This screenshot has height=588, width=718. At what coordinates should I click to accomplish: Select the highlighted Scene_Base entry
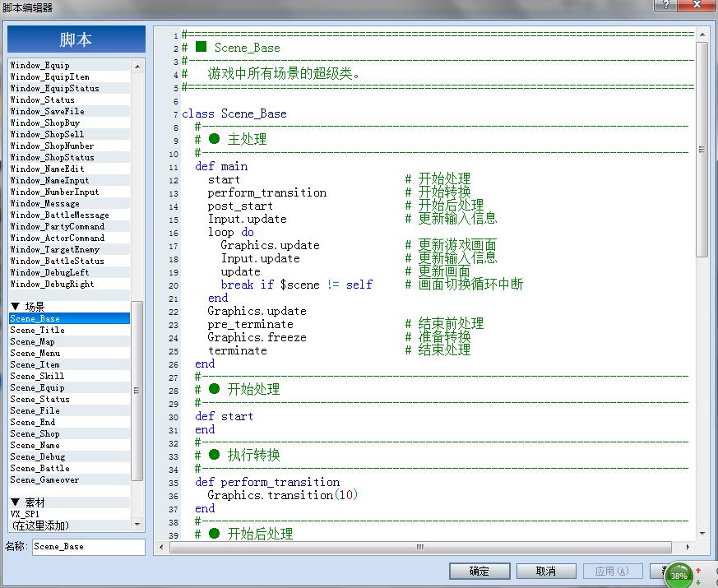click(x=70, y=318)
